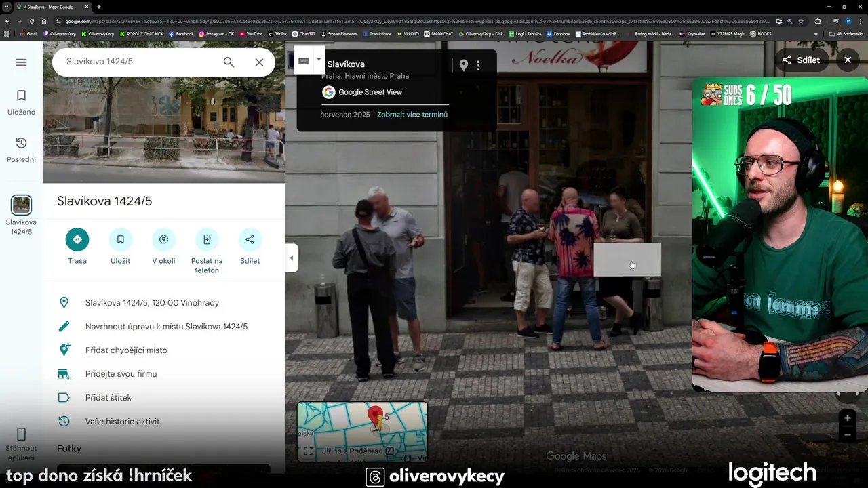
Task: Select the Slavíkova – Mapy Google tab
Action: (53, 7)
